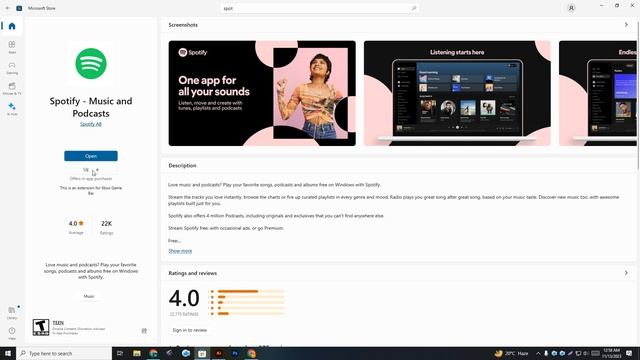Click the Open button for Spotify
Screen dimensions: 640x360
pos(91,156)
